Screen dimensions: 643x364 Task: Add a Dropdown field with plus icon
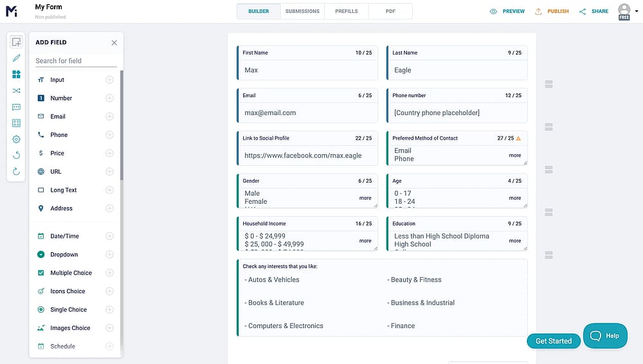point(109,255)
